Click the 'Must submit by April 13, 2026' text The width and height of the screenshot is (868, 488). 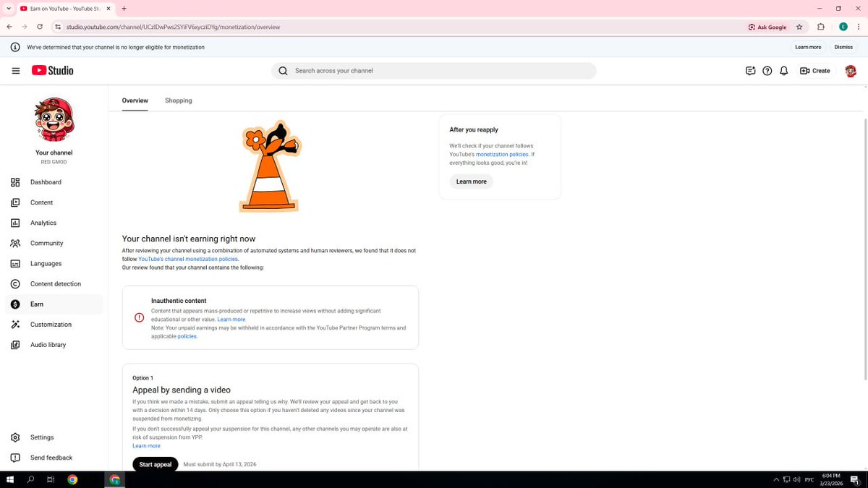click(220, 464)
